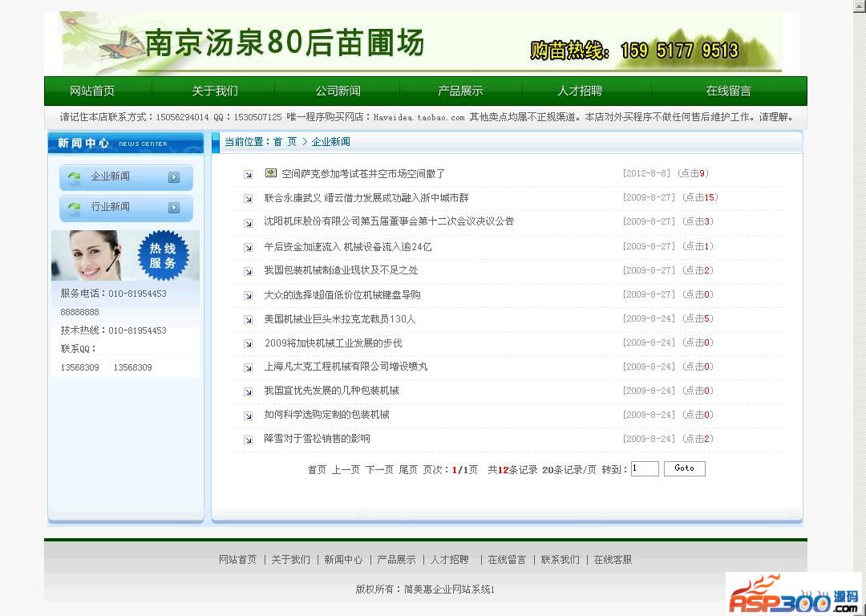
Task: Click 企业新闻 in the breadcrumb path
Action: click(x=330, y=142)
